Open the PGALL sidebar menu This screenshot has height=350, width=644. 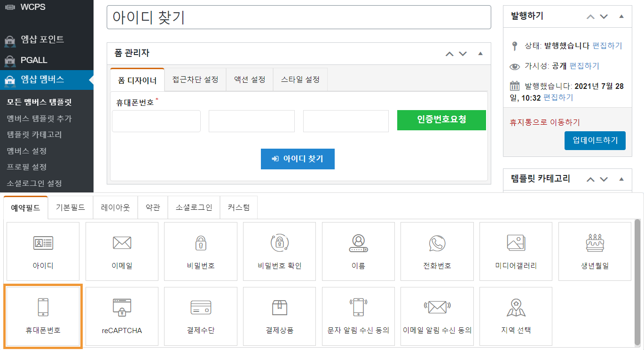(47, 60)
